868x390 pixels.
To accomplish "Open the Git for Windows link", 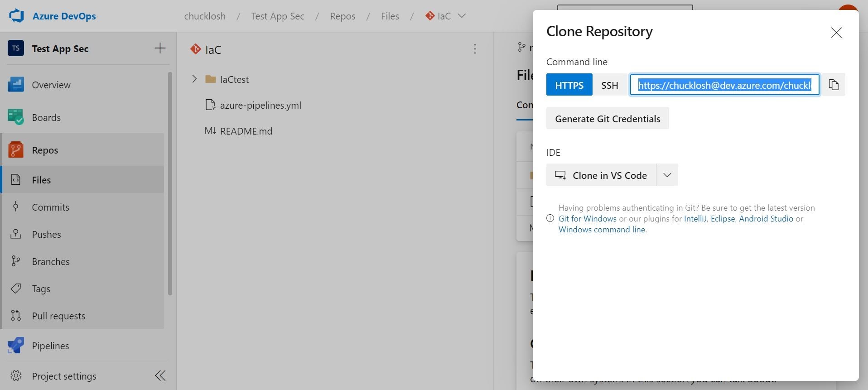I will pyautogui.click(x=587, y=218).
